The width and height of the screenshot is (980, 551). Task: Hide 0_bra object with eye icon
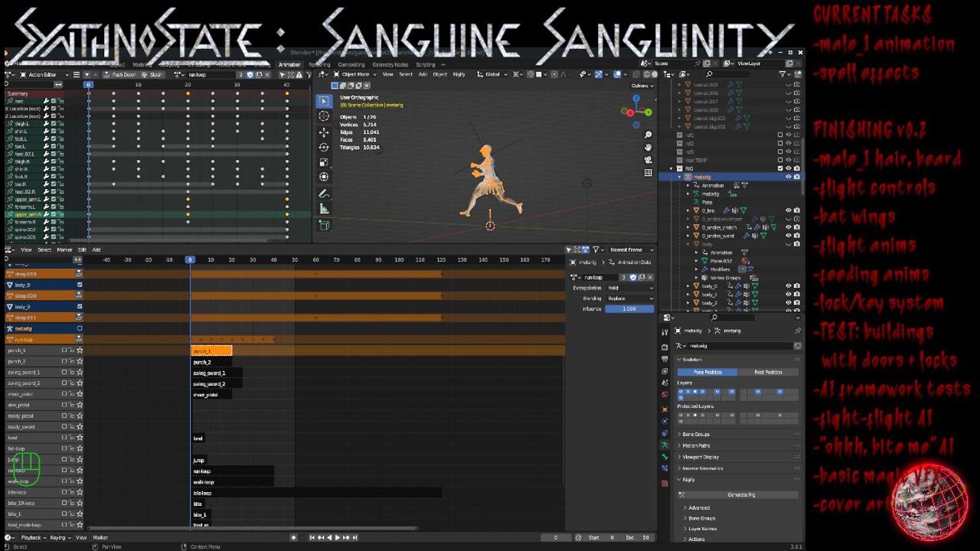pos(789,210)
